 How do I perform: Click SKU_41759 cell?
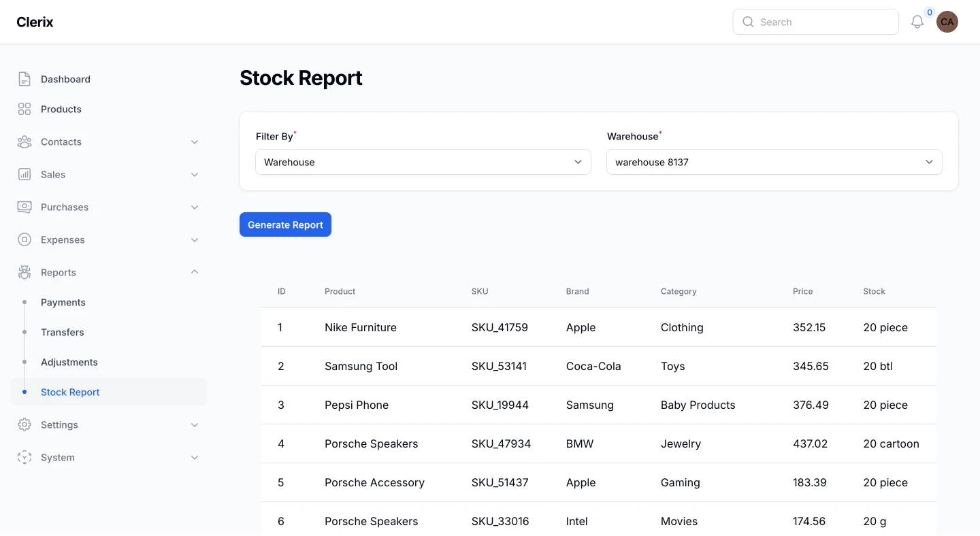tap(500, 327)
